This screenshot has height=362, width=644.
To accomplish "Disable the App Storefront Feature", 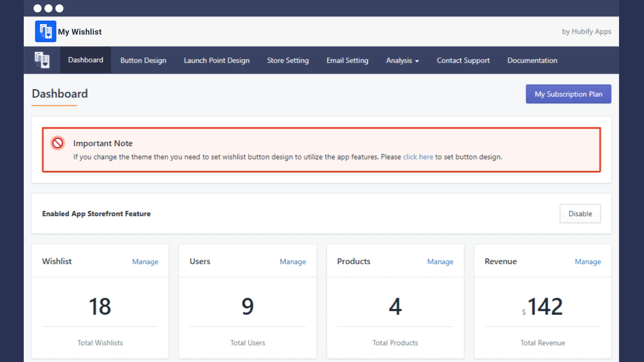I will pyautogui.click(x=580, y=214).
